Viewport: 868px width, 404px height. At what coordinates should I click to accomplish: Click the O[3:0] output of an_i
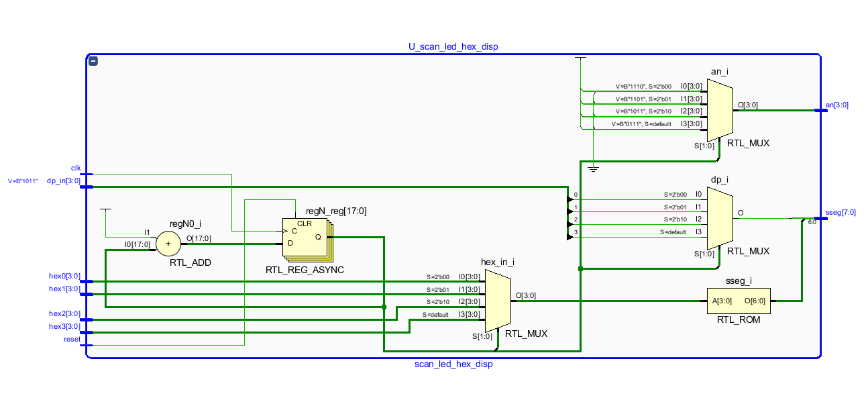point(748,105)
